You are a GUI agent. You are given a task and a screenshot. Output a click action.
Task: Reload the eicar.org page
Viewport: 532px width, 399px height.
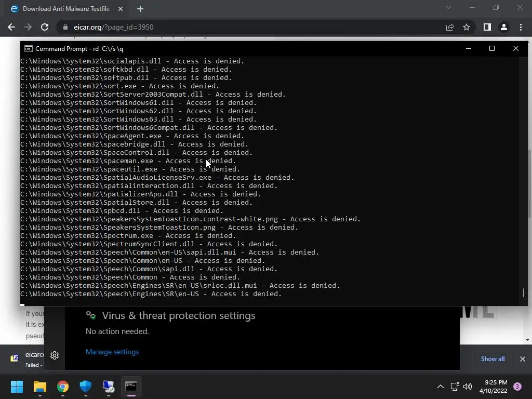(x=45, y=27)
